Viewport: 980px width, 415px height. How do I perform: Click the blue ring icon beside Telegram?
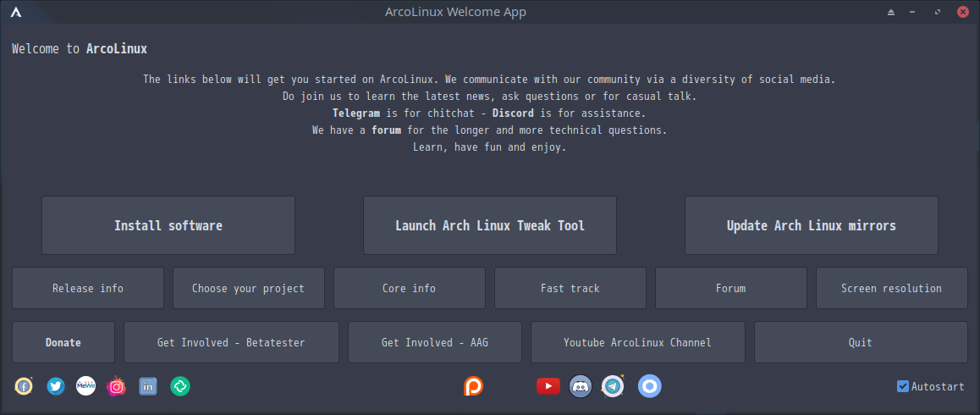pos(650,386)
